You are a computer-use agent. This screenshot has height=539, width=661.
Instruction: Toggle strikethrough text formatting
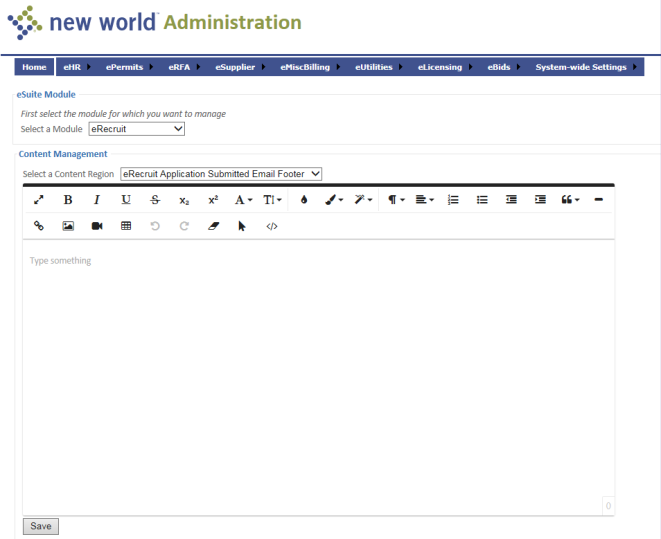coord(155,200)
